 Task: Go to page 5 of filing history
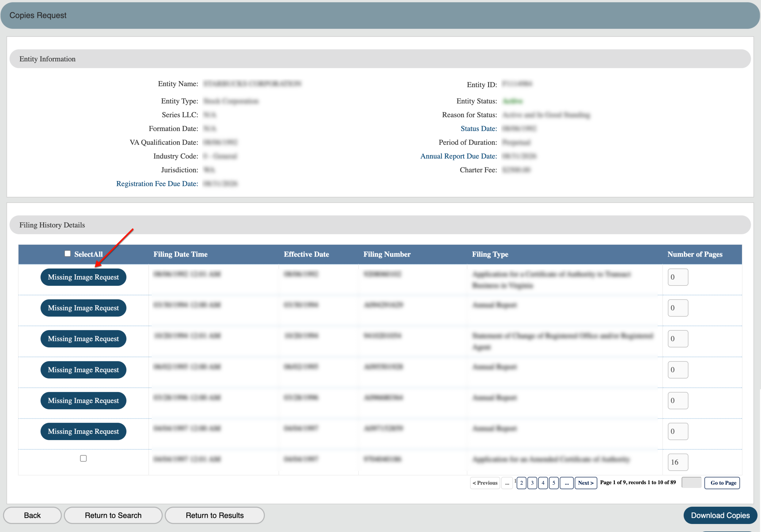click(x=554, y=483)
